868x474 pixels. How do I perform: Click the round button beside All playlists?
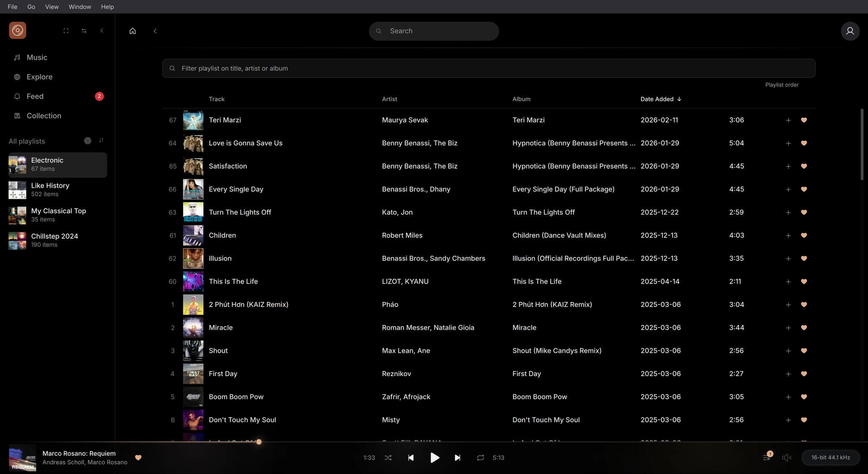88,141
